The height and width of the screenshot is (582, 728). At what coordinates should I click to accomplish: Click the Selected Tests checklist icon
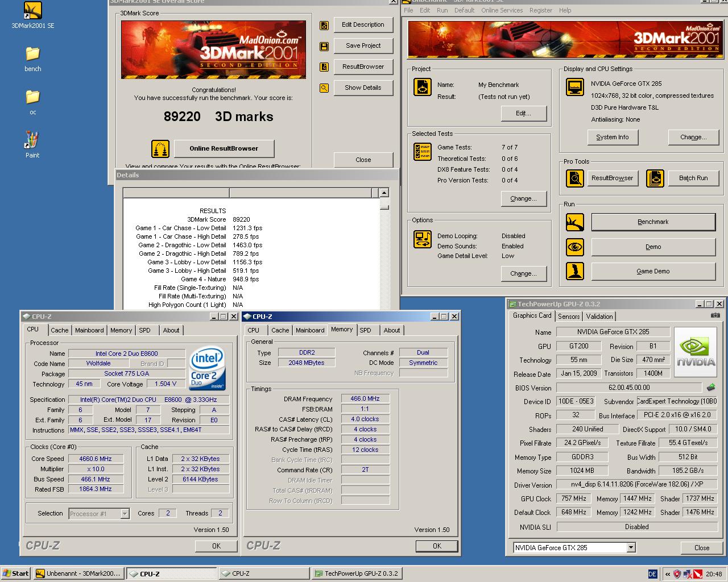[x=423, y=152]
